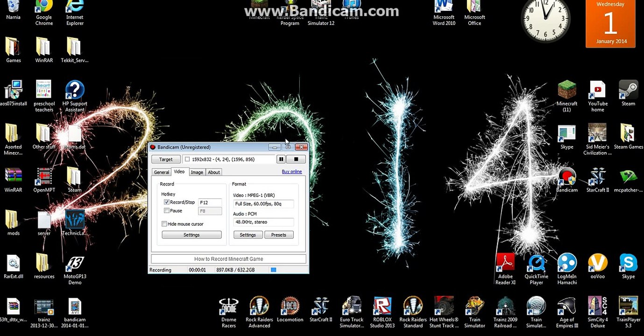Open RarExt.dll file icon

pyautogui.click(x=13, y=266)
